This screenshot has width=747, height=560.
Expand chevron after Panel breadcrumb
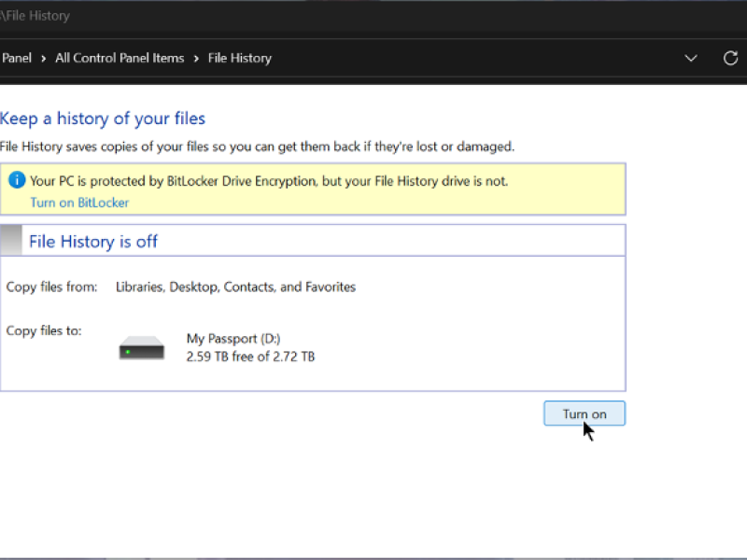43,59
